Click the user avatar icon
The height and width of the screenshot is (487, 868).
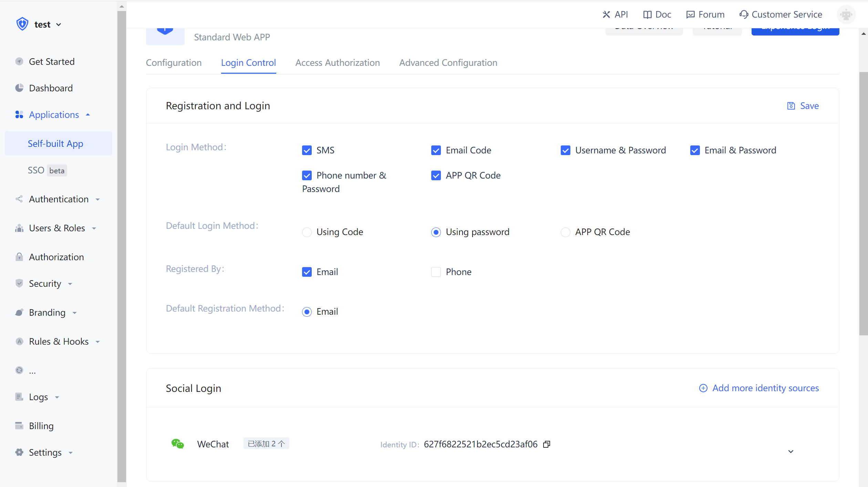point(846,14)
